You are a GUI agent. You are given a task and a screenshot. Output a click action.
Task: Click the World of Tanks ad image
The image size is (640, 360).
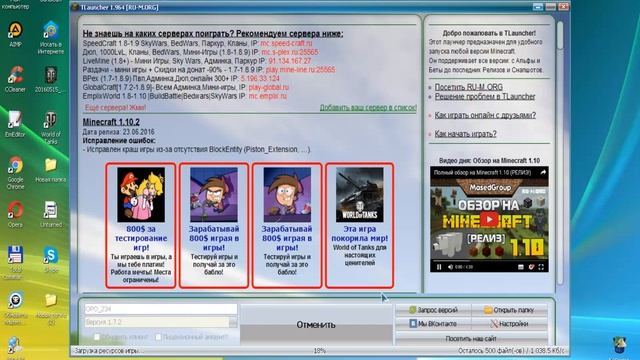[x=360, y=195]
